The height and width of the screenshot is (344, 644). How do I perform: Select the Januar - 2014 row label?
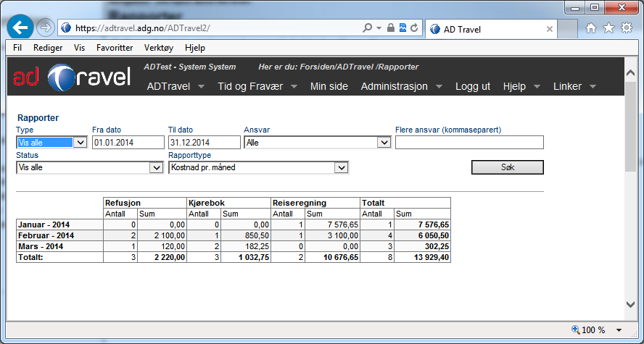tap(44, 225)
